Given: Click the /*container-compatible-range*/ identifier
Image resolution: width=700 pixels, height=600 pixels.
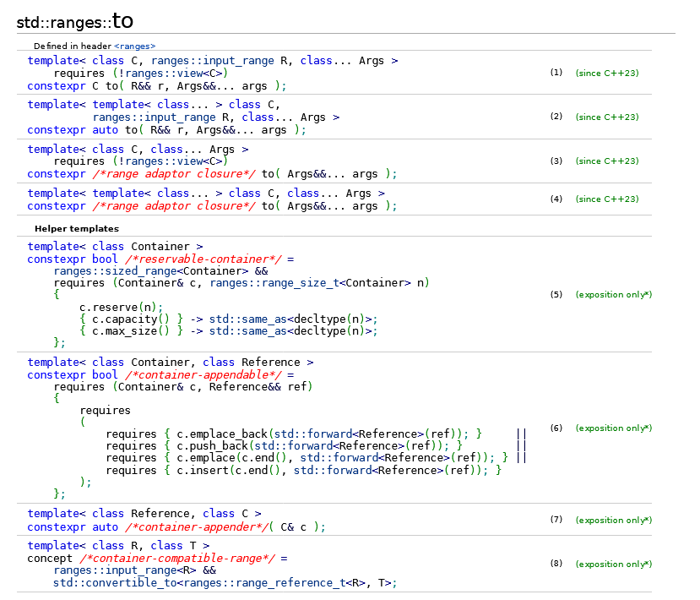Looking at the screenshot, I should pyautogui.click(x=177, y=559).
